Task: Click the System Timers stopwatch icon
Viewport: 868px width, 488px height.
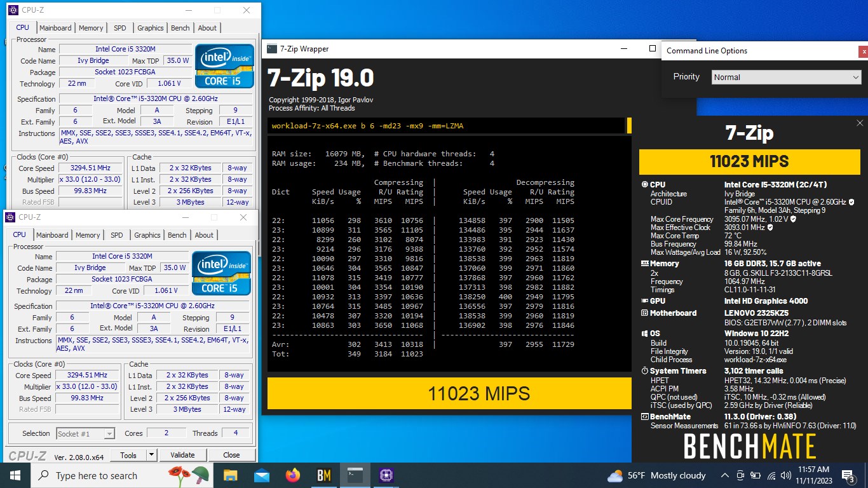Action: (x=644, y=371)
